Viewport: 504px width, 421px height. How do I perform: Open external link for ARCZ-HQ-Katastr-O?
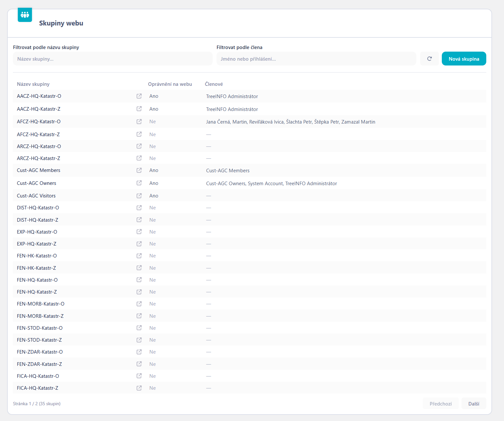[x=139, y=146]
